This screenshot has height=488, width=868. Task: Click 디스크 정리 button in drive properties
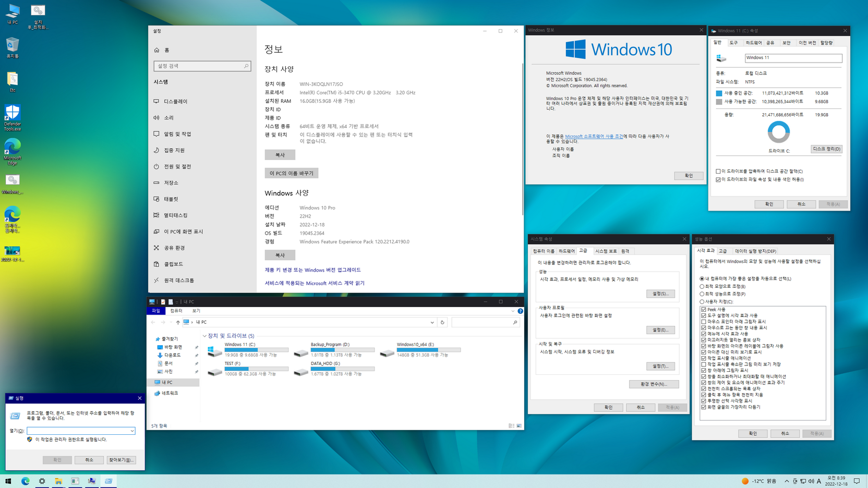pyautogui.click(x=827, y=149)
